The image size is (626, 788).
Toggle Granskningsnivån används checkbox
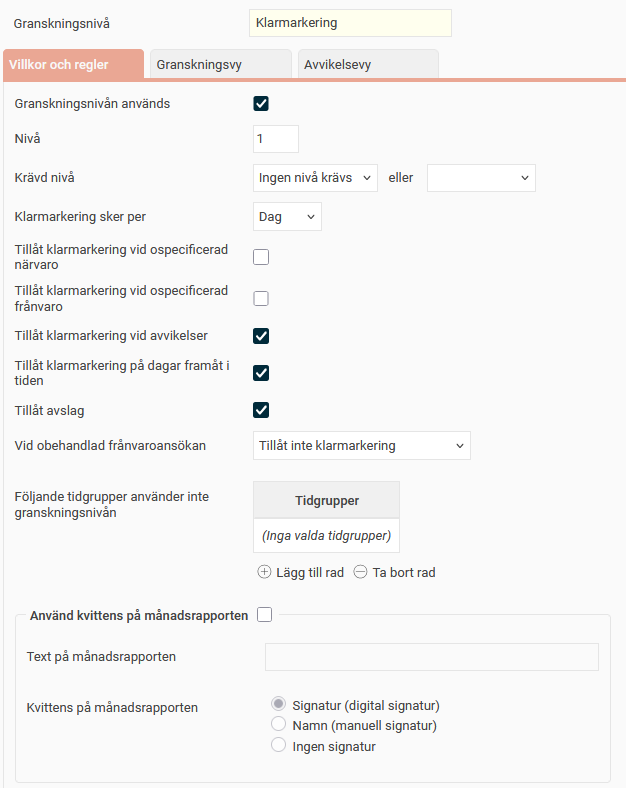[261, 103]
